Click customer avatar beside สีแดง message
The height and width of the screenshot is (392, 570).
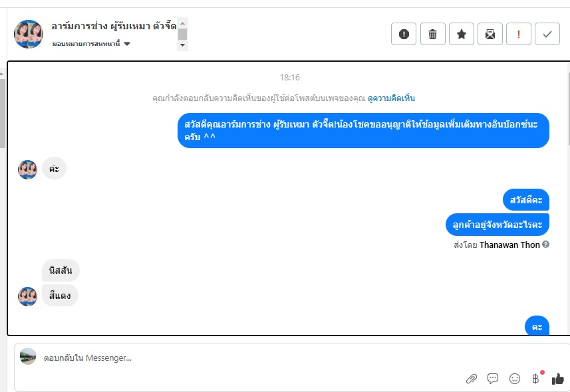(28, 296)
